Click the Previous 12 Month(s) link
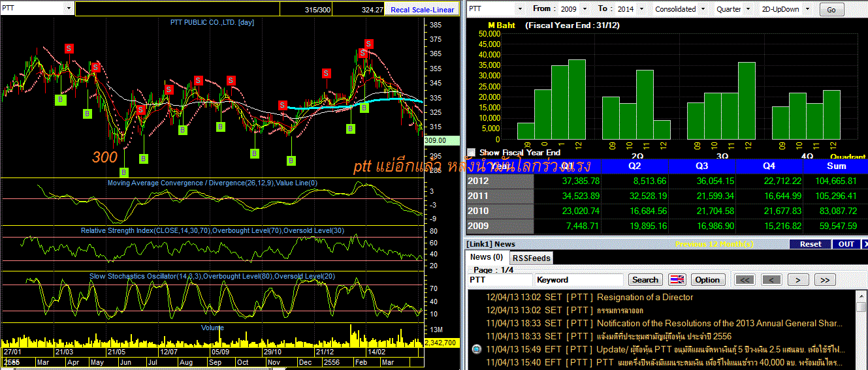Image resolution: width=868 pixels, height=370 pixels. point(715,244)
